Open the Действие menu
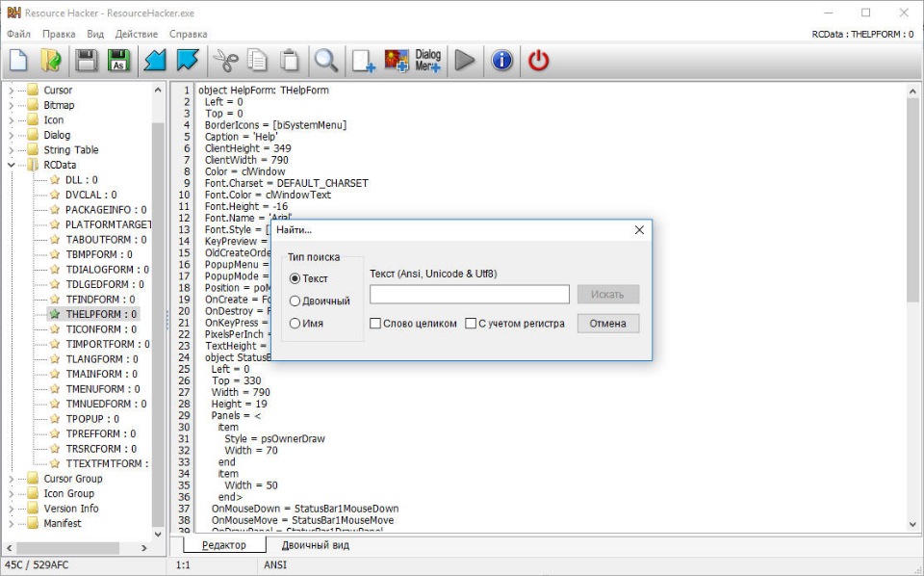The image size is (924, 576). click(136, 34)
